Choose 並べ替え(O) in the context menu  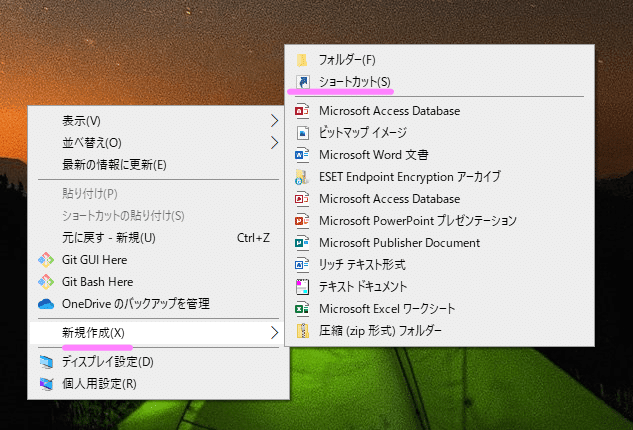[158, 143]
